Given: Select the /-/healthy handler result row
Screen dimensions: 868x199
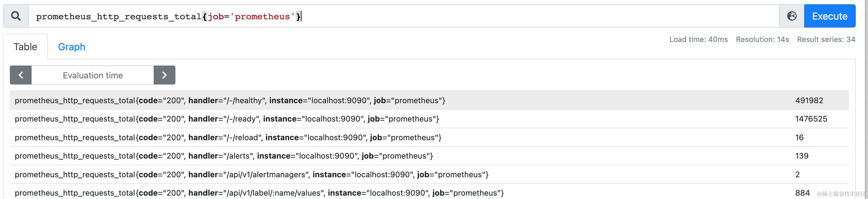Looking at the screenshot, I should tap(429, 100).
